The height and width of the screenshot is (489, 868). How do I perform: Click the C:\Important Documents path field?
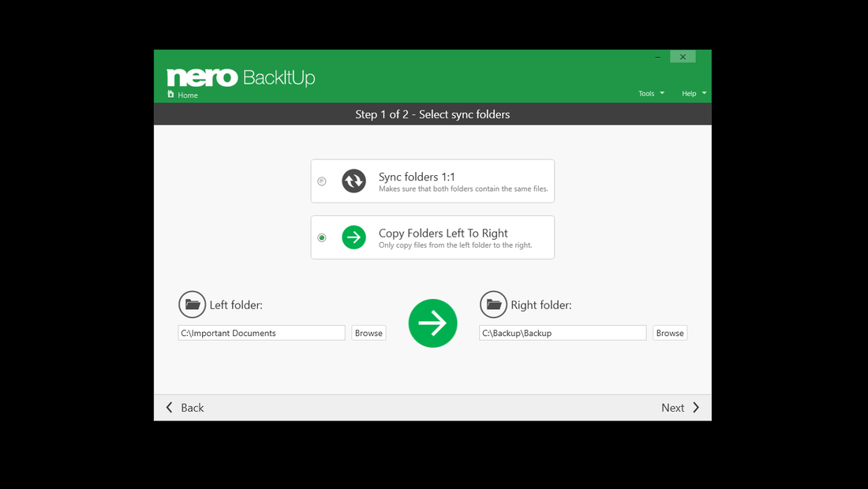pos(260,332)
